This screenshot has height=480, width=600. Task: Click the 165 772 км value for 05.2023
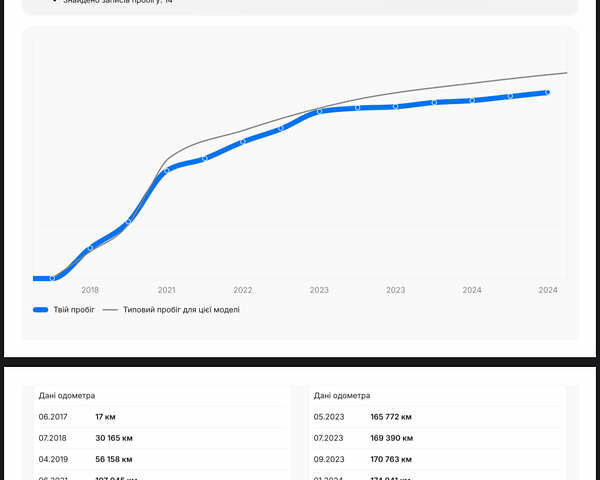tap(391, 417)
